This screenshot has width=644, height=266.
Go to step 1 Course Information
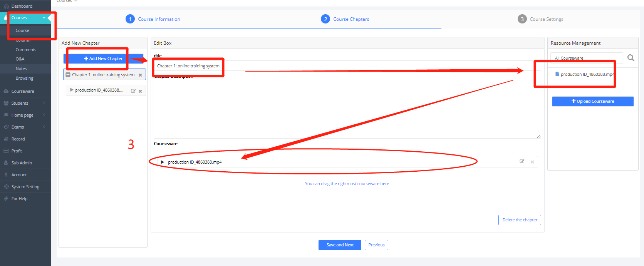point(153,19)
